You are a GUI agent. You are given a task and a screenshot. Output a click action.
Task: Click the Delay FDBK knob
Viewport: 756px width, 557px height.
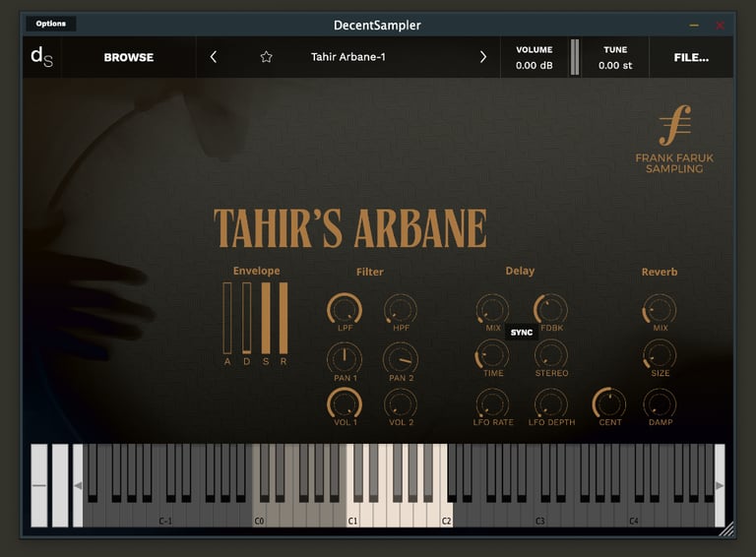click(550, 309)
